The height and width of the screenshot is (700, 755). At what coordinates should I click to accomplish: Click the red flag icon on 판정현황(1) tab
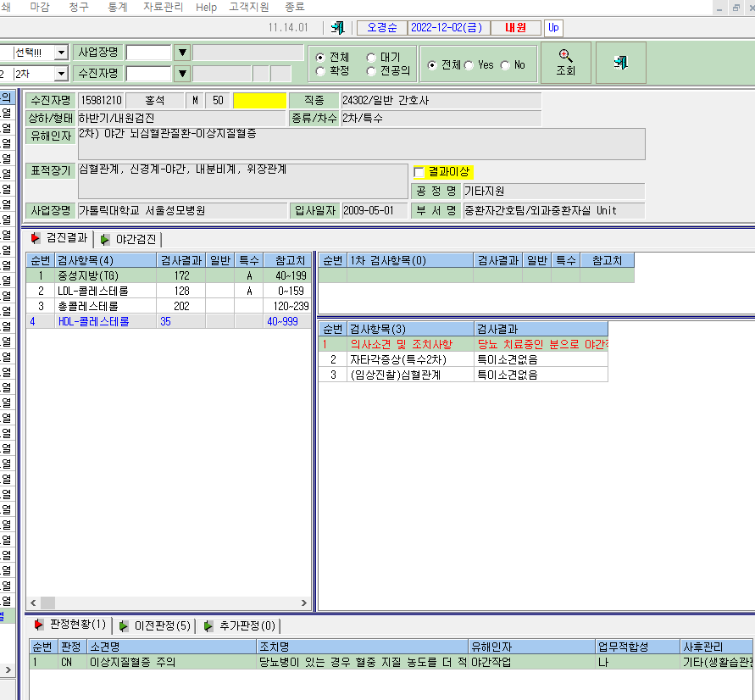(38, 625)
